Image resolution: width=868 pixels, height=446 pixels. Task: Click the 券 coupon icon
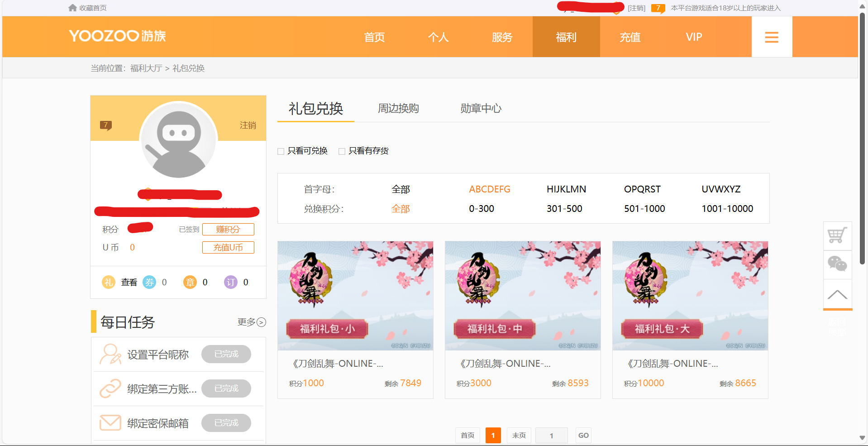[x=149, y=282]
